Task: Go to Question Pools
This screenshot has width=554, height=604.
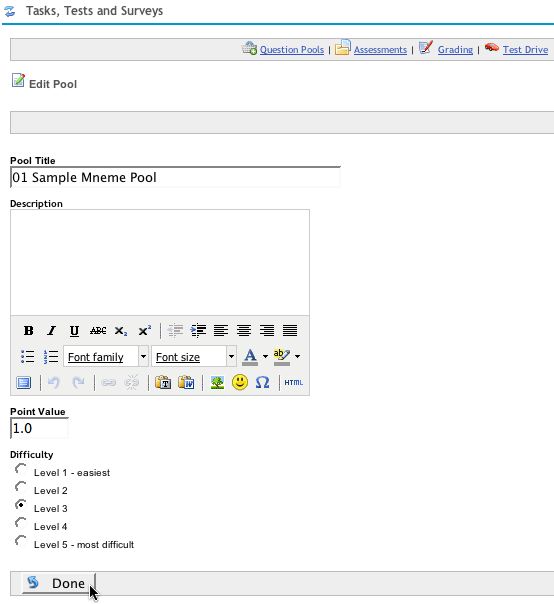Action: point(292,50)
